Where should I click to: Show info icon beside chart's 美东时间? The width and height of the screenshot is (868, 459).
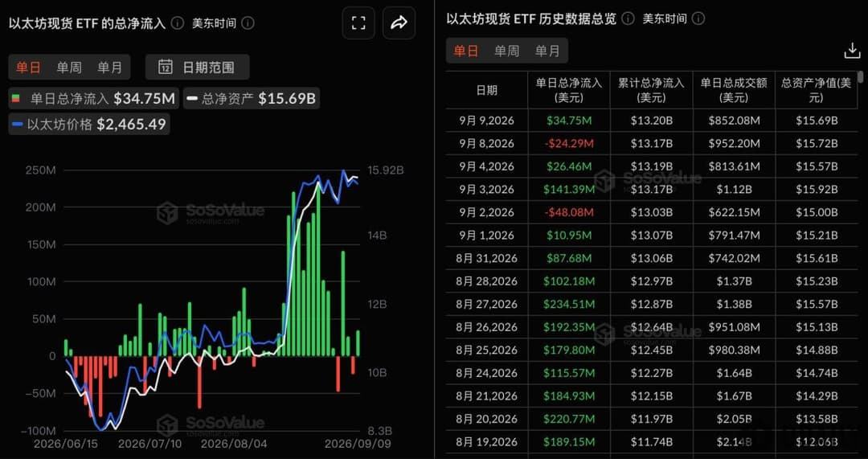(x=248, y=23)
